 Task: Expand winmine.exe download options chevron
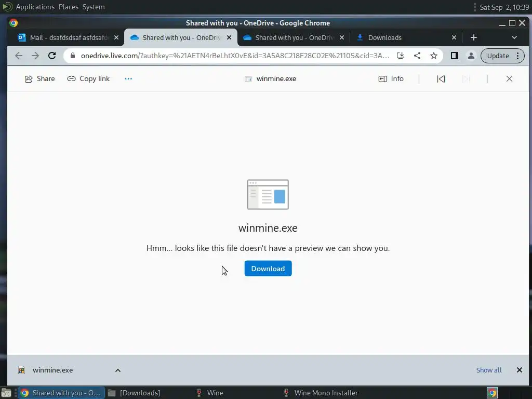118,370
